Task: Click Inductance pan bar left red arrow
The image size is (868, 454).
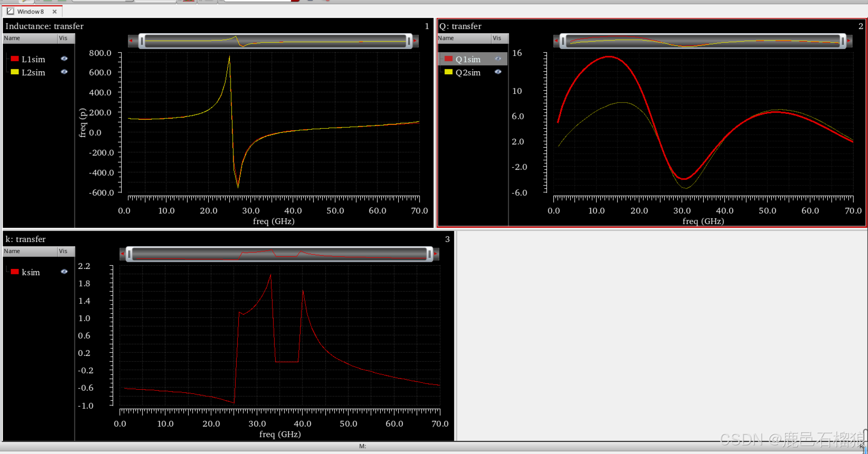Action: click(x=131, y=40)
